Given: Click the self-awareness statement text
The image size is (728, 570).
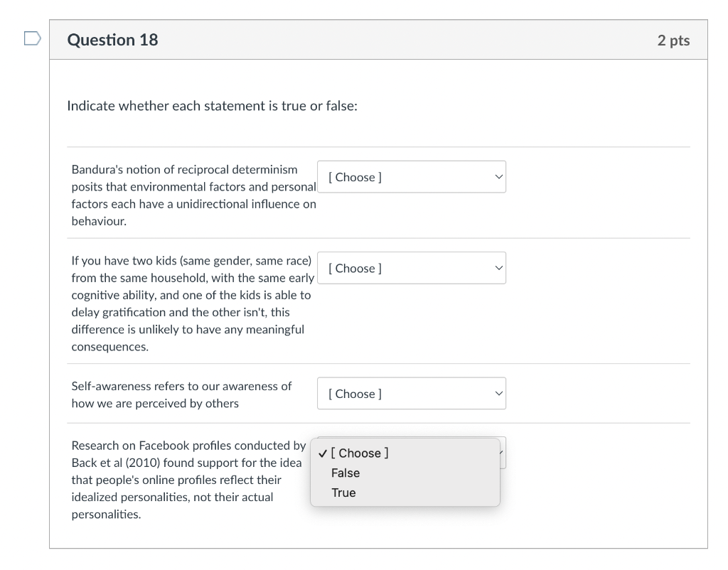Looking at the screenshot, I should click(181, 394).
